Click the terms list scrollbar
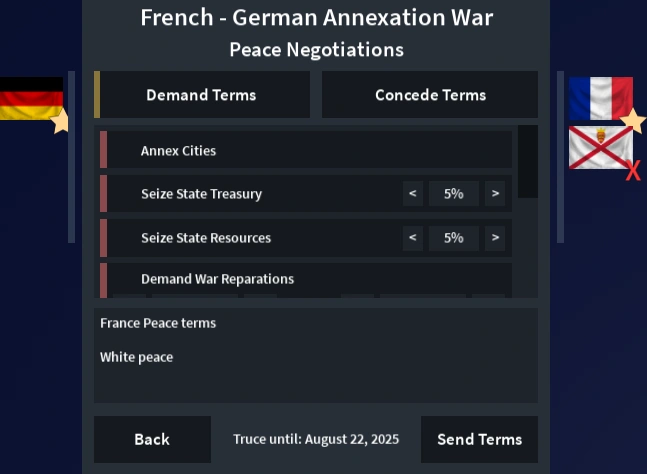 tap(527, 162)
